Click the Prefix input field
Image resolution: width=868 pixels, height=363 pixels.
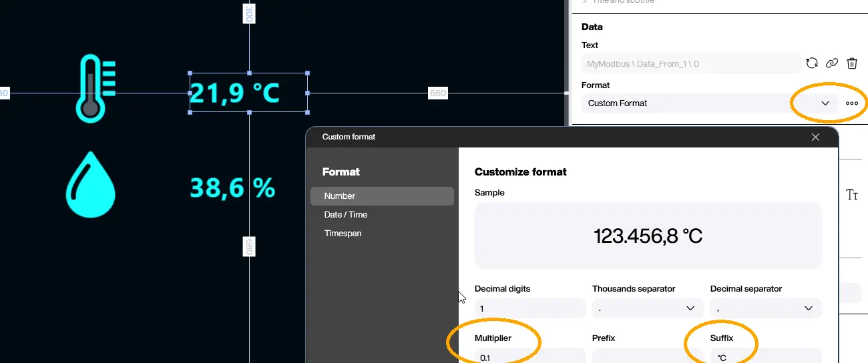(647, 357)
